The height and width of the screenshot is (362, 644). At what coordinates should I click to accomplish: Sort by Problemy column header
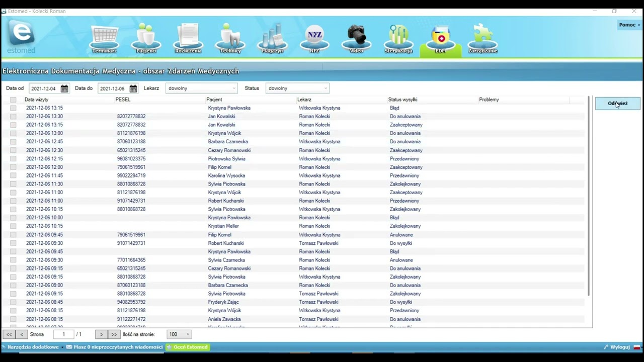pos(489,100)
